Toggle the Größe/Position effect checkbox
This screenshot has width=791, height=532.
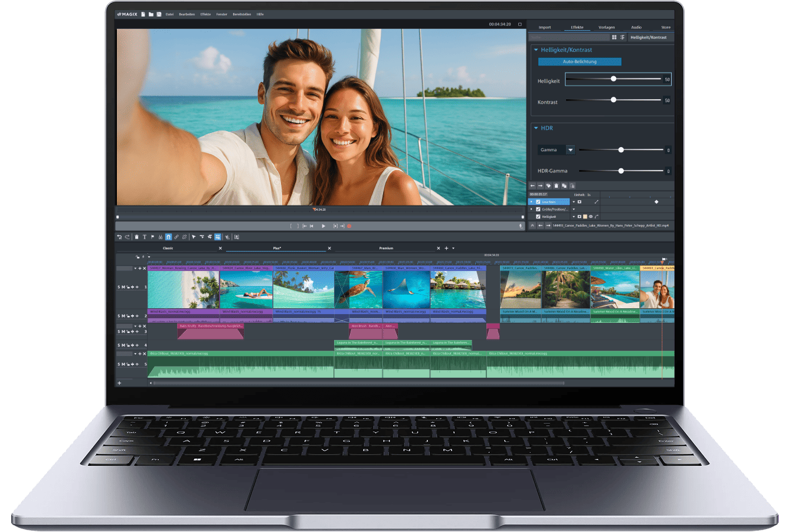point(538,209)
